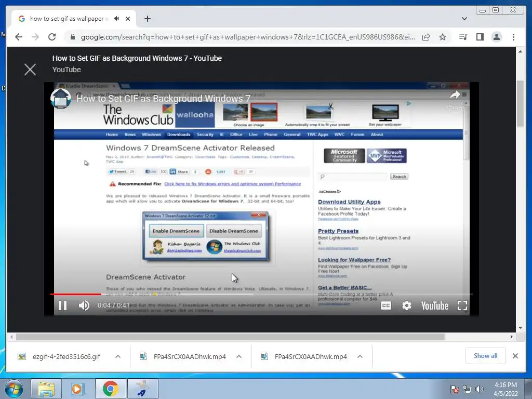532x399 pixels.
Task: Expand options for first mp4 download
Action: tap(239, 356)
